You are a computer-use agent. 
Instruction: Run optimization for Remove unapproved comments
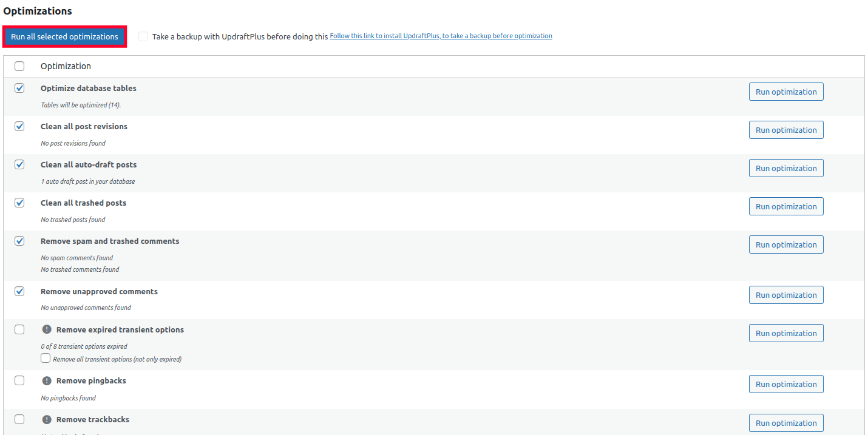tap(786, 295)
